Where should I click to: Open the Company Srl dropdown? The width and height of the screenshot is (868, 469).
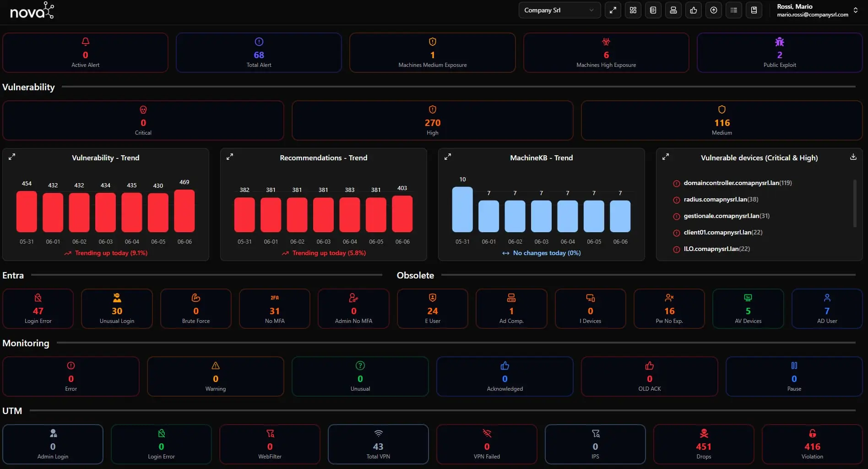[x=559, y=10]
